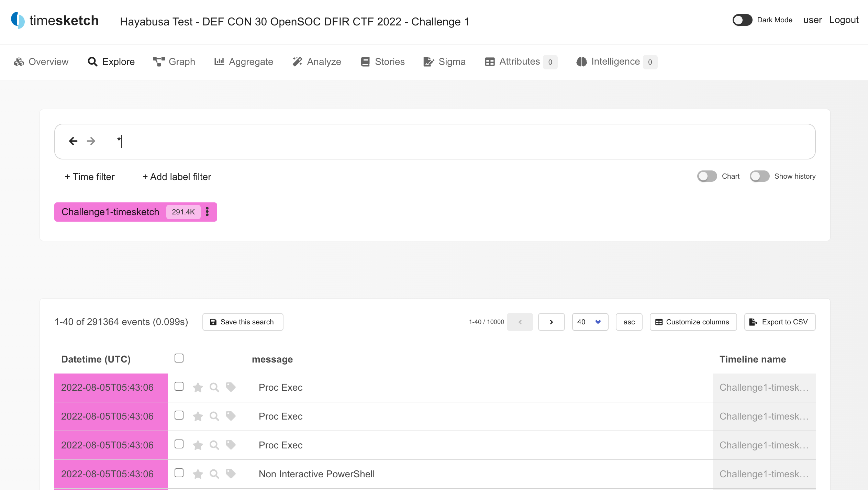Image resolution: width=868 pixels, height=490 pixels.
Task: Open Challenge1-timesketch three-dot menu
Action: [207, 212]
